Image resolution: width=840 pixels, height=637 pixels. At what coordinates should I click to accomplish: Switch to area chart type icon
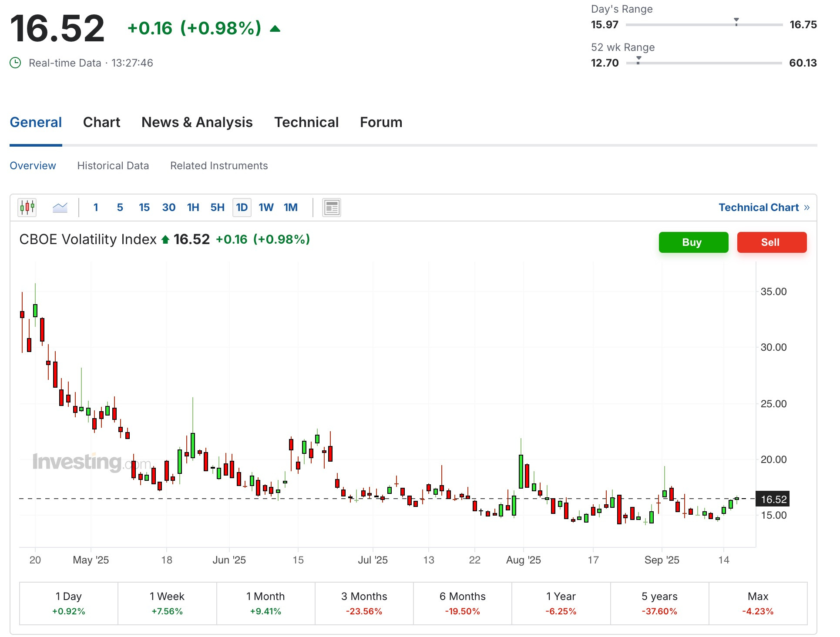click(x=60, y=208)
